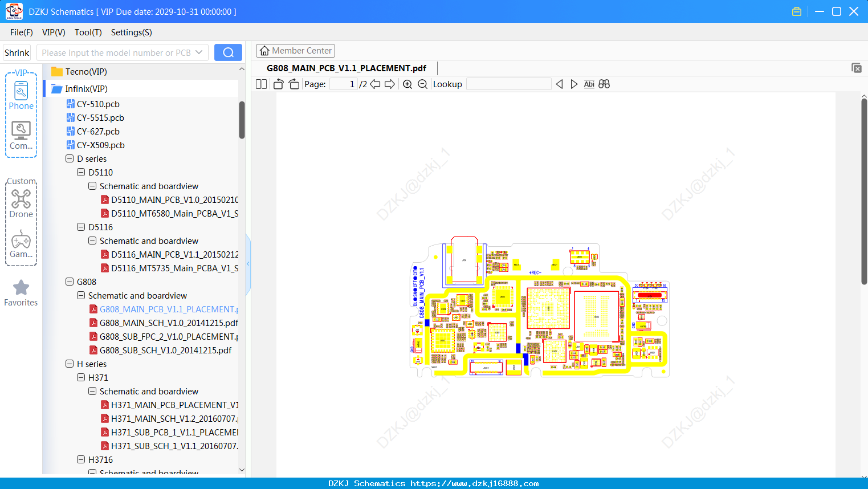The height and width of the screenshot is (489, 868).
Task: Open D5116_MAIN_PCB_V1.1 PDF file
Action: tap(170, 254)
